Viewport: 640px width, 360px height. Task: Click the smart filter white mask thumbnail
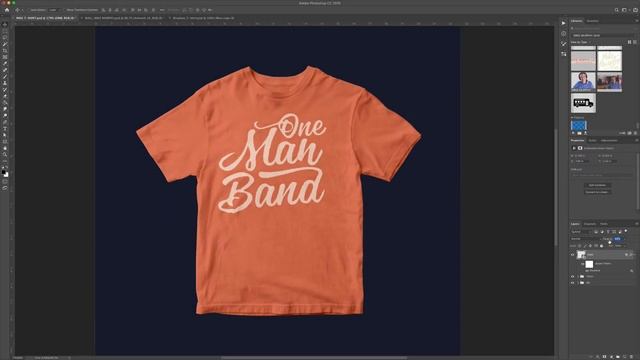coord(589,264)
